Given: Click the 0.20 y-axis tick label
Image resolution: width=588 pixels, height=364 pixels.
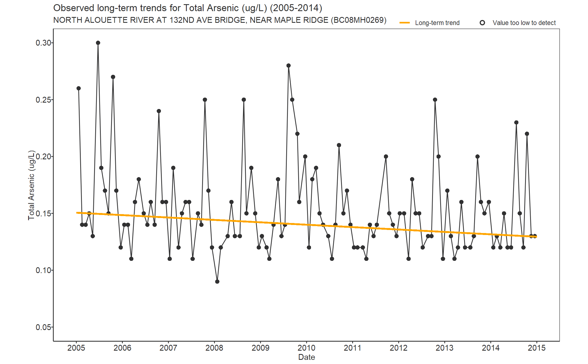Looking at the screenshot, I should 43,157.
